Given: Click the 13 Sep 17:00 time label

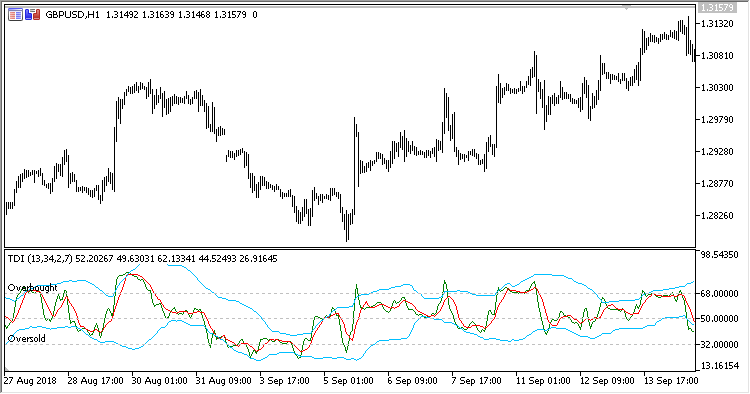Looking at the screenshot, I should coord(672,381).
